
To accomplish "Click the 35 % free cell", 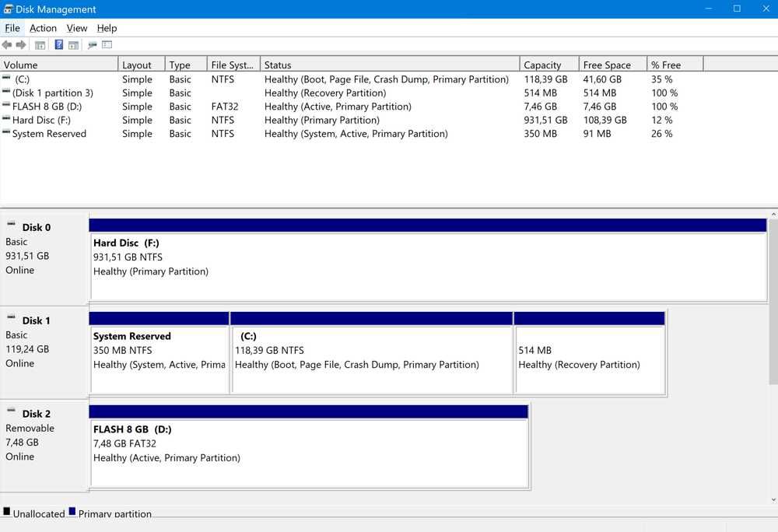I will 662,79.
